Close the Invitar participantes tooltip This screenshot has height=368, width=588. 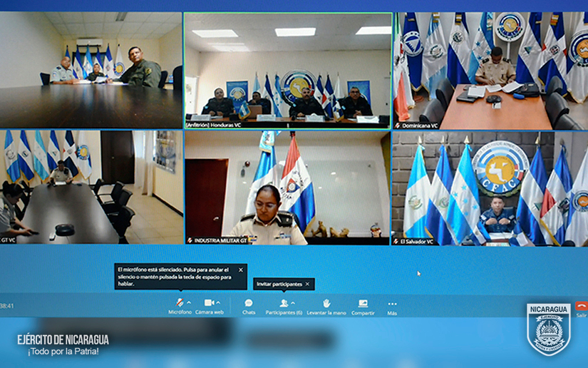tap(308, 284)
